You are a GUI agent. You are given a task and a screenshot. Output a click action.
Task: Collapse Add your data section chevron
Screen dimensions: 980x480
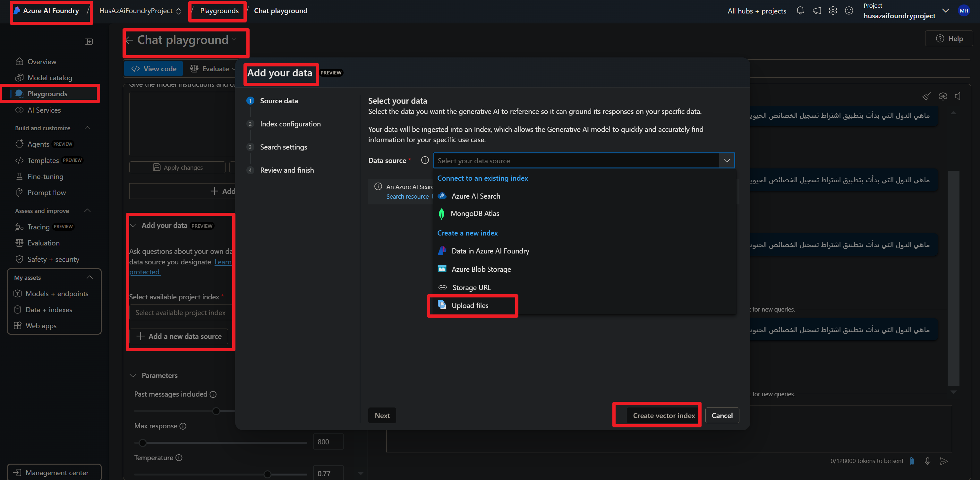[133, 225]
